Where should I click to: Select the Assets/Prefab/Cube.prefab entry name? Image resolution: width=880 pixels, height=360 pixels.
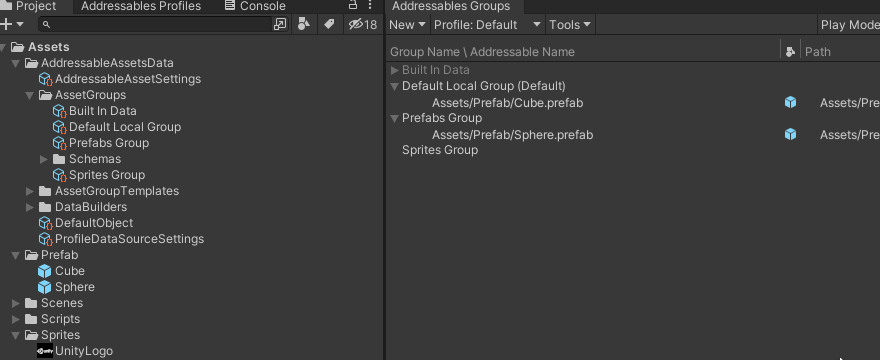[x=507, y=103]
